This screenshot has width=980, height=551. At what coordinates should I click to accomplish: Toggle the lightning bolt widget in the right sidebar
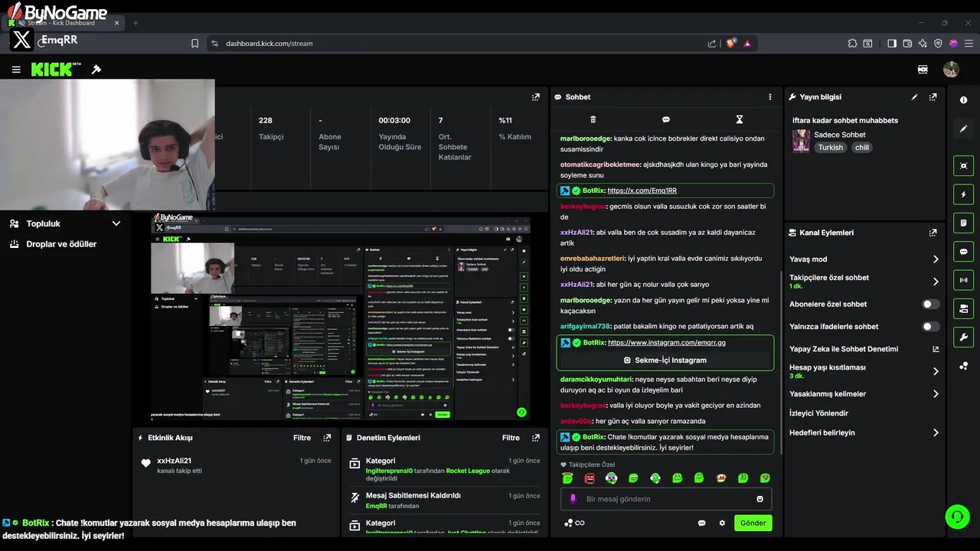coord(964,194)
